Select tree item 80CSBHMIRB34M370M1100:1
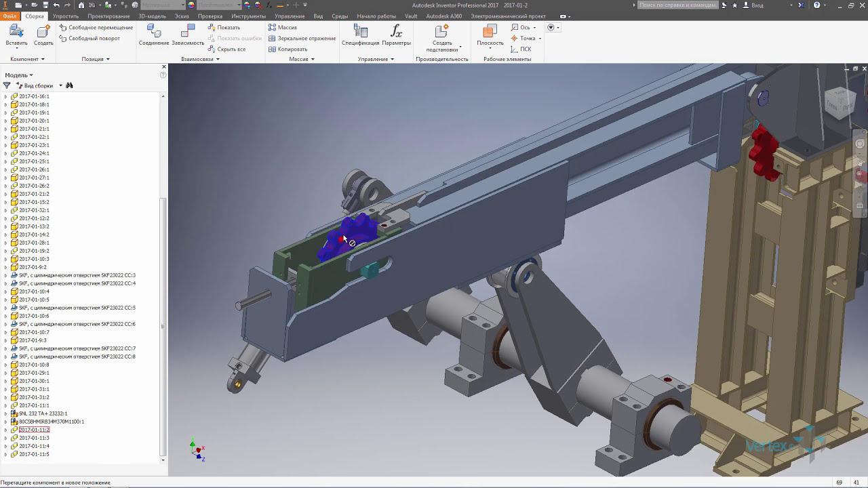The image size is (868, 488). pos(52,422)
